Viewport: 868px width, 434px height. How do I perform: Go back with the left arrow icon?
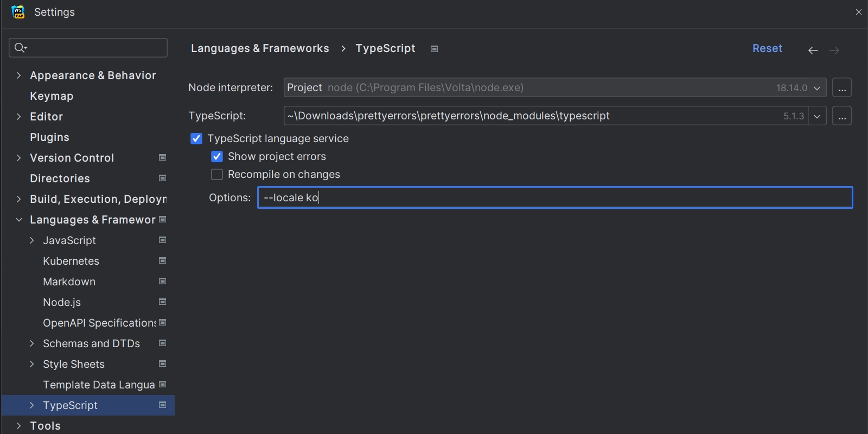click(x=813, y=50)
